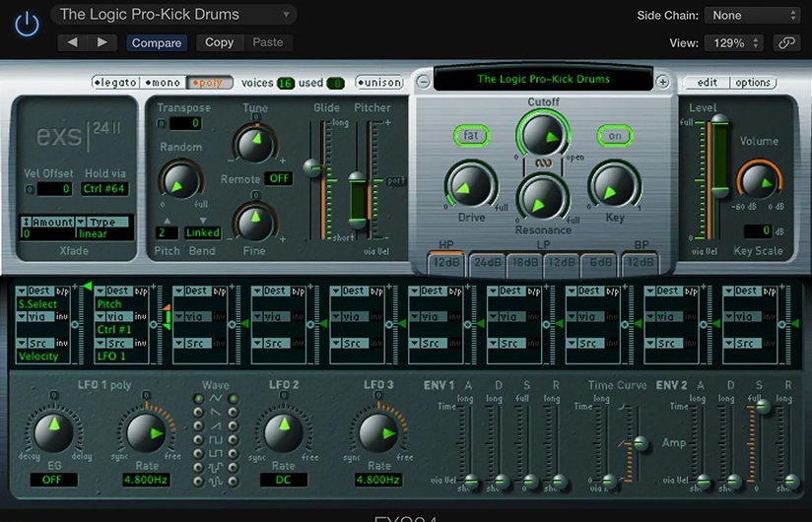Screen dimensions: 812x522
Task: Click the Time Curve slider handle
Action: [x=641, y=443]
